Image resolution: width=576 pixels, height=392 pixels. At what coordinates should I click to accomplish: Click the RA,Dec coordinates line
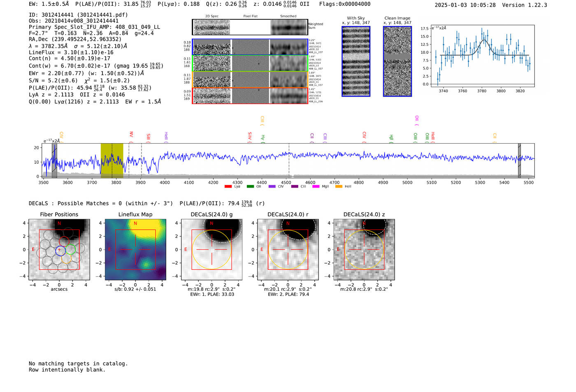(x=75, y=39)
